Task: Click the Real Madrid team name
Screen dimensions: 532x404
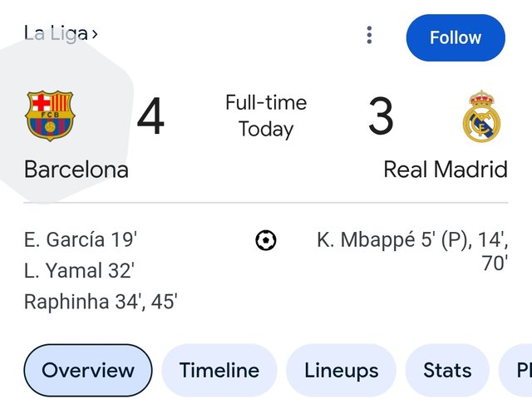Action: pyautogui.click(x=446, y=170)
